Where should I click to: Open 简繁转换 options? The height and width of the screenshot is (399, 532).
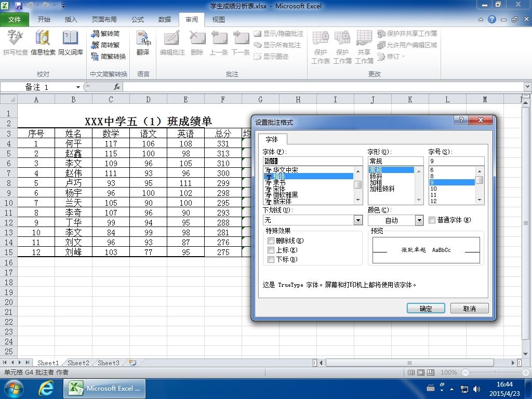tap(109, 56)
